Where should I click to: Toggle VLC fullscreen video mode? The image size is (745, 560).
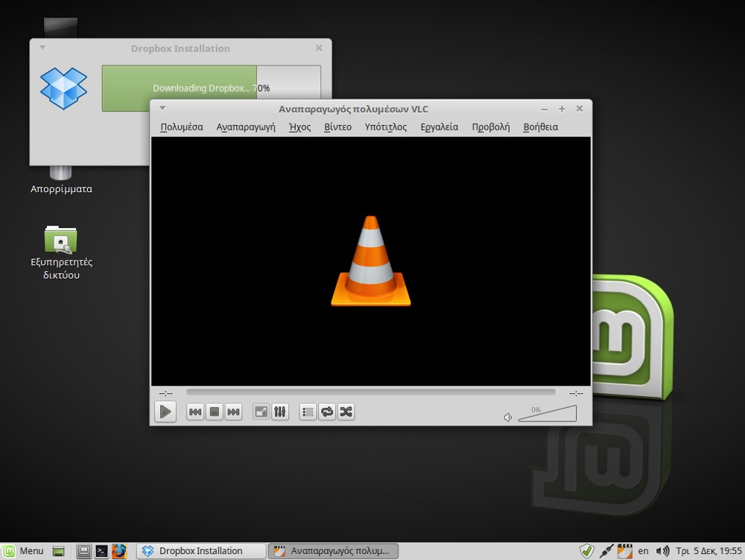261,412
